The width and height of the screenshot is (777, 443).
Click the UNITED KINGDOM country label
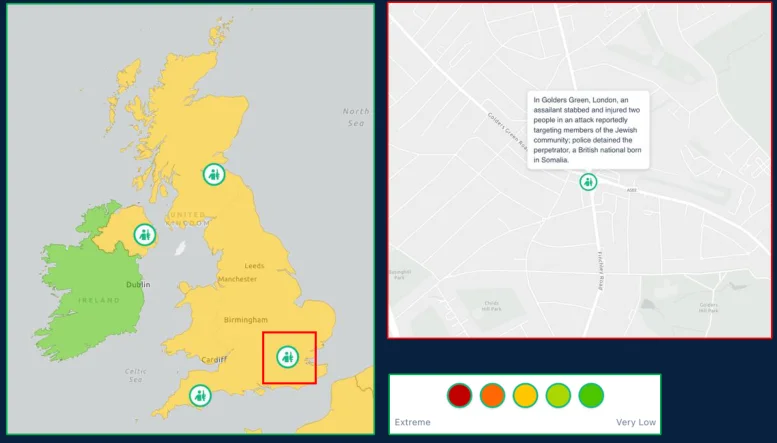click(x=188, y=219)
